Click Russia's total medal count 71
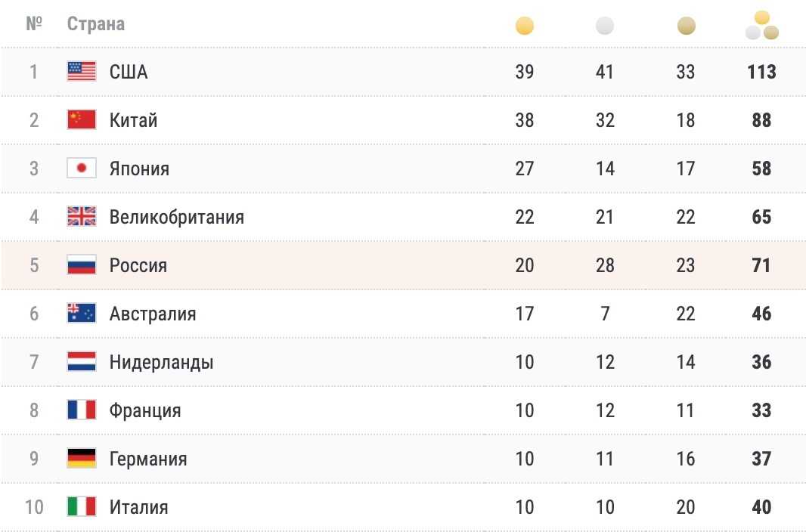Screen dimensions: 806x532 [761, 265]
